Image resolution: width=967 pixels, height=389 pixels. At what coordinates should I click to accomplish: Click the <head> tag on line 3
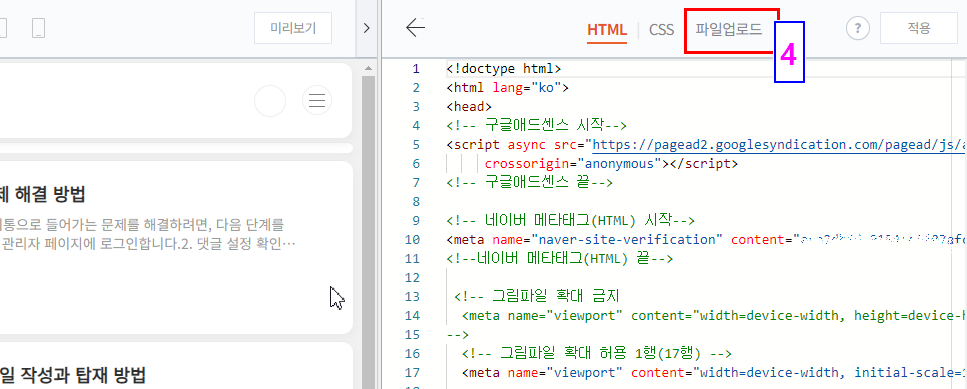point(469,106)
